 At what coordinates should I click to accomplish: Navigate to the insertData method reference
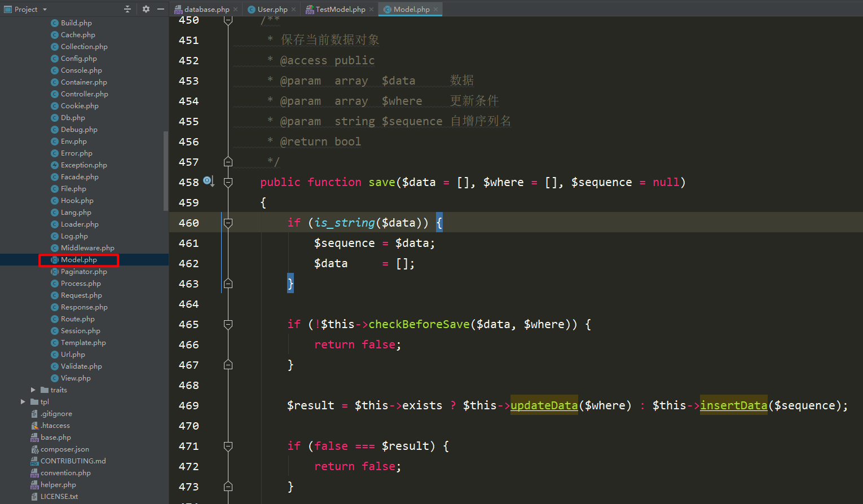[733, 405]
